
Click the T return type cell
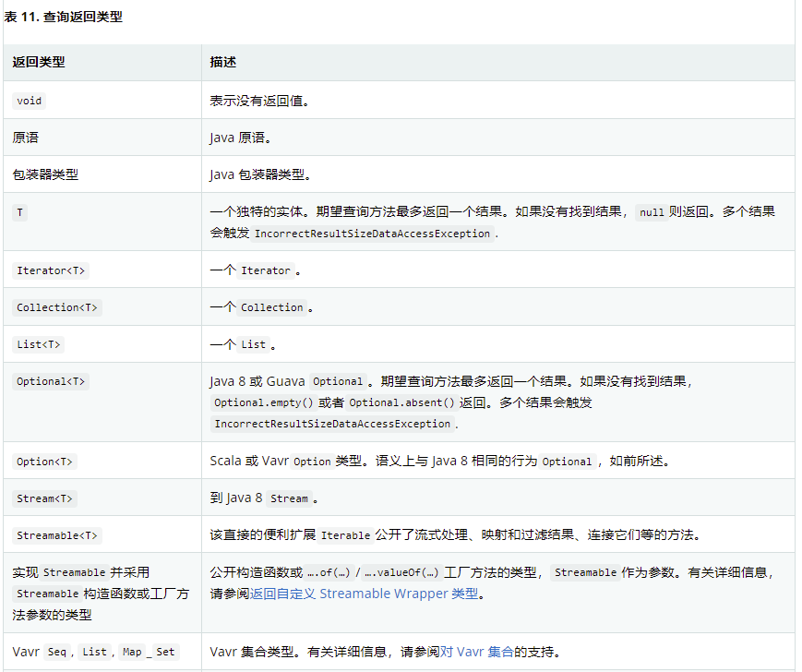coord(19,212)
